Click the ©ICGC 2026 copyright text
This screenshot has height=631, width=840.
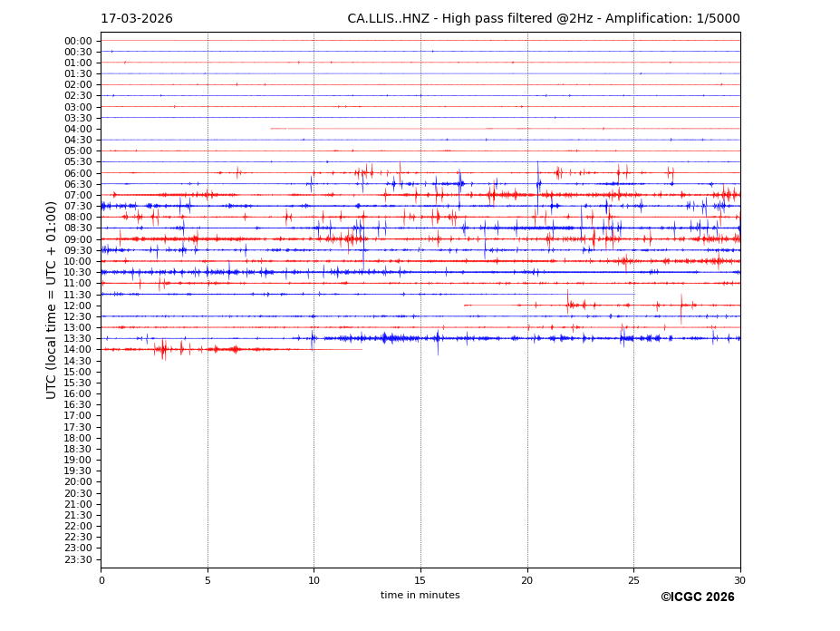697,597
